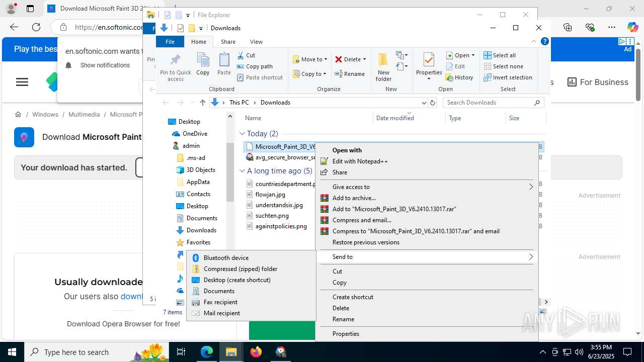Click This PC in address breadcrumb
This screenshot has height=362, width=644.
click(x=239, y=103)
